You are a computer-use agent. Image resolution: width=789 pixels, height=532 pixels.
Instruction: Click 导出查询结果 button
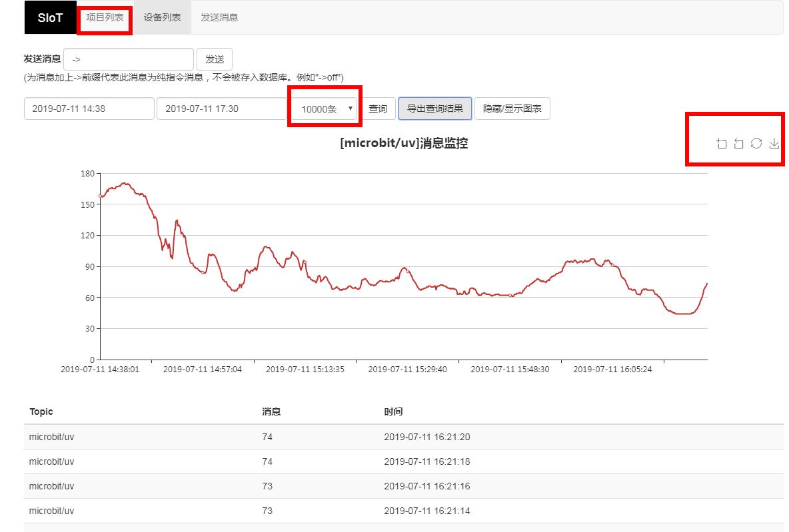click(x=434, y=109)
